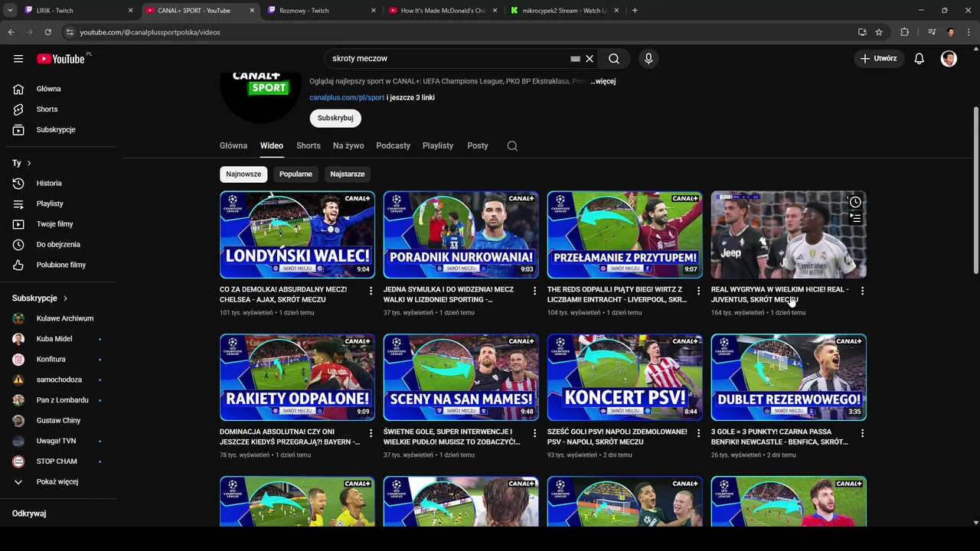Open Do obejrzenia in sidebar
980x551 pixels.
pos(59,245)
